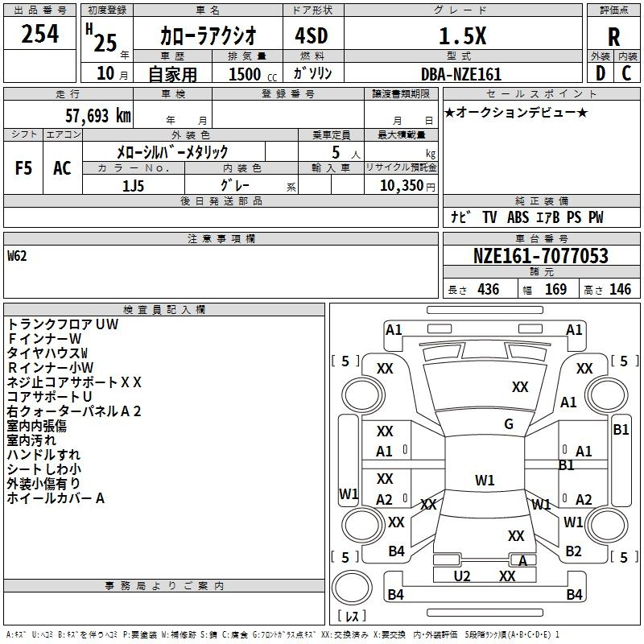
Task: Click the F5 shift type cell
Action: pos(24,168)
